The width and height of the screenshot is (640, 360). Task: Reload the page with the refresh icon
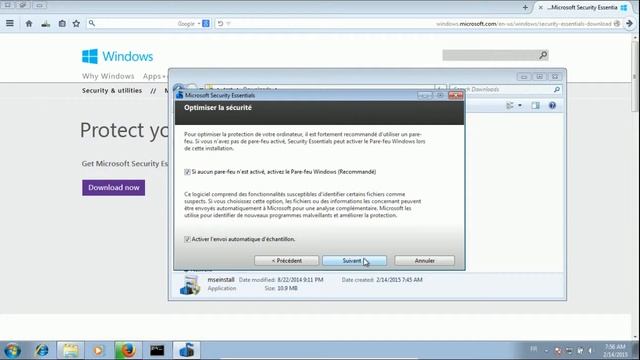[220, 24]
